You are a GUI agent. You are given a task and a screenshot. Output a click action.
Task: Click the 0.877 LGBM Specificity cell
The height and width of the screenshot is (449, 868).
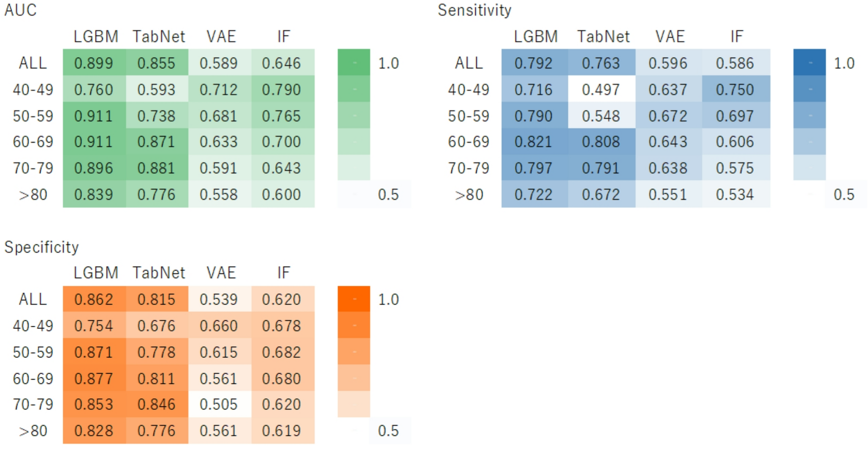click(x=94, y=379)
